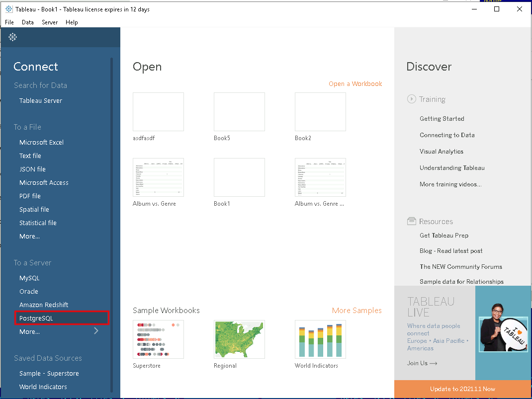Click the Resources box icon
Viewport: 532px width, 399px height.
click(411, 222)
